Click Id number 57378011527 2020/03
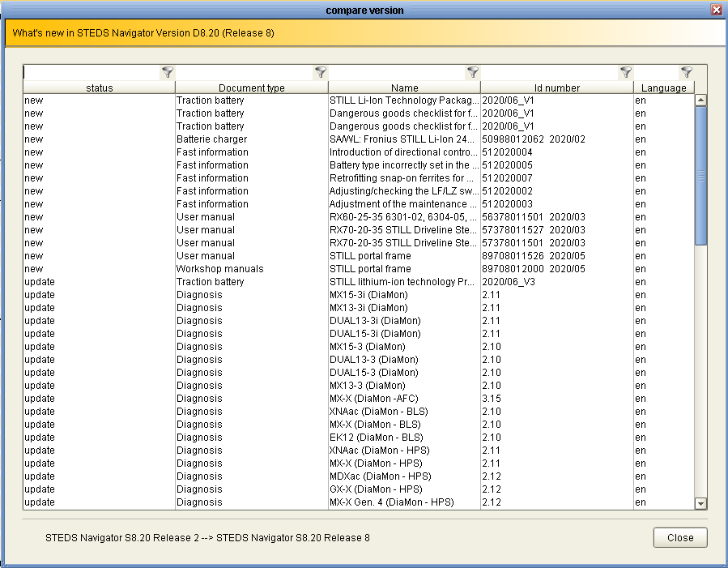 [x=534, y=230]
